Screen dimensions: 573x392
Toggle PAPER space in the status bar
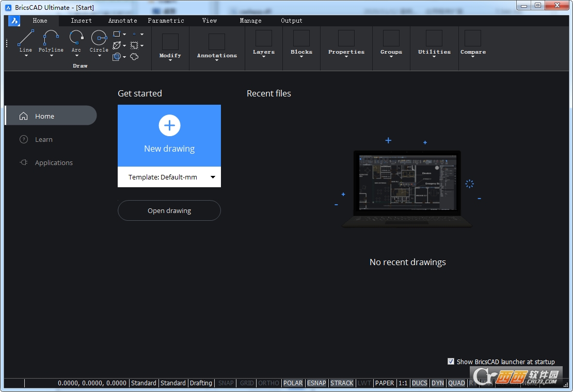(385, 383)
